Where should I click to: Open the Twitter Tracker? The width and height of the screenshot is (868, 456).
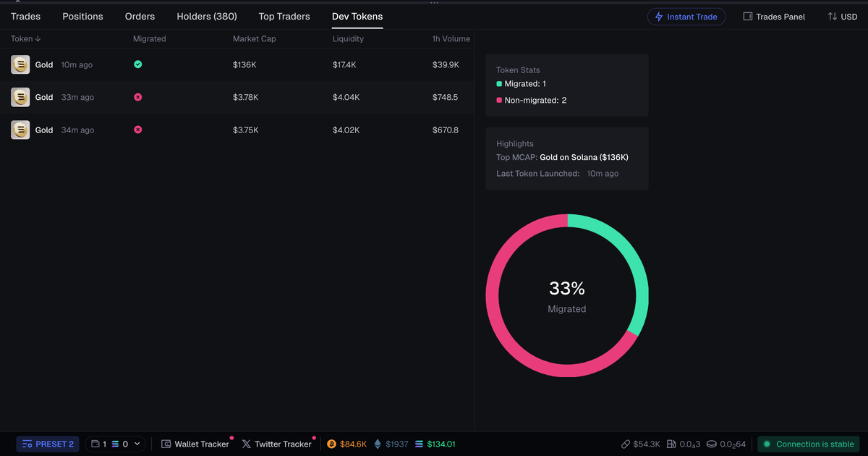[276, 444]
